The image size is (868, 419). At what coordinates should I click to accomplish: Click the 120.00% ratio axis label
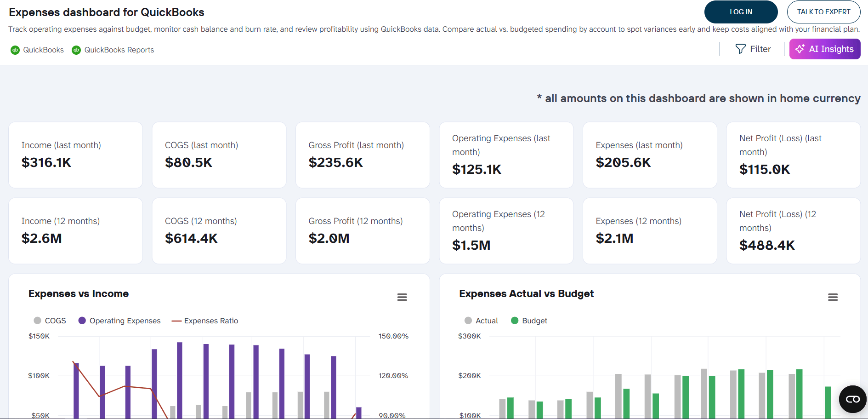pos(393,376)
